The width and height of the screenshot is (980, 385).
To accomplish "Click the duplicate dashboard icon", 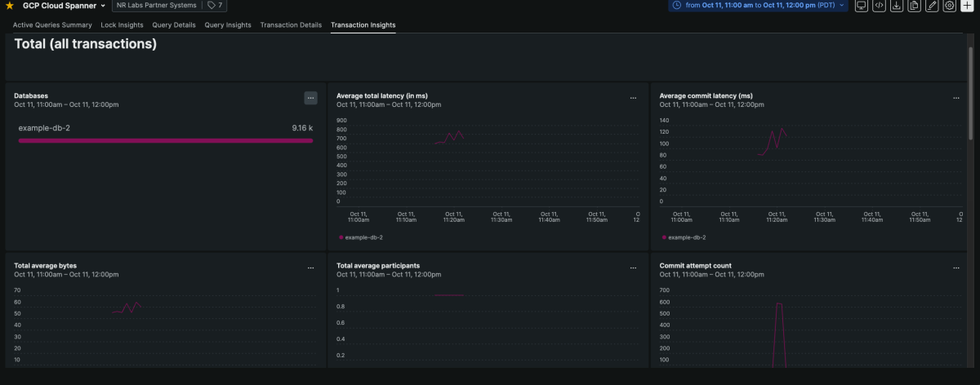I will (914, 6).
